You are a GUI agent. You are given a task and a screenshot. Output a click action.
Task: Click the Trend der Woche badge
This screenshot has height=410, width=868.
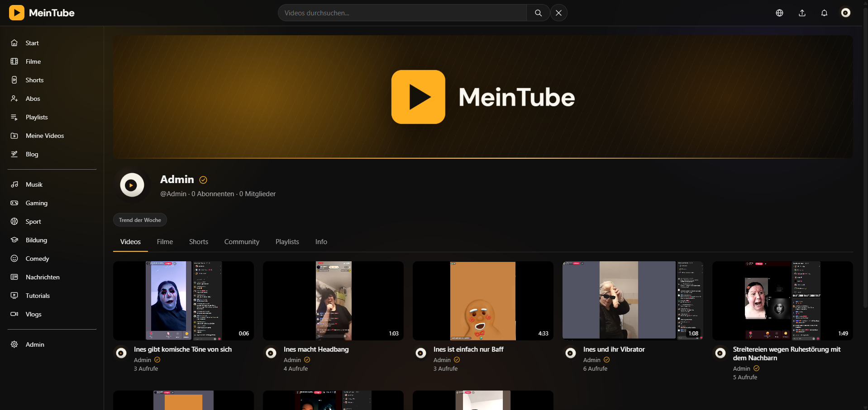tap(140, 220)
